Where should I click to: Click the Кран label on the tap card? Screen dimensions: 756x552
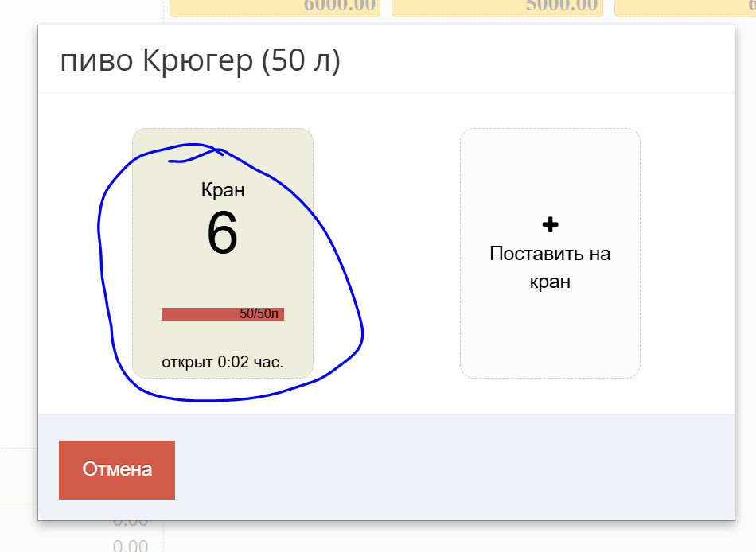coord(223,190)
